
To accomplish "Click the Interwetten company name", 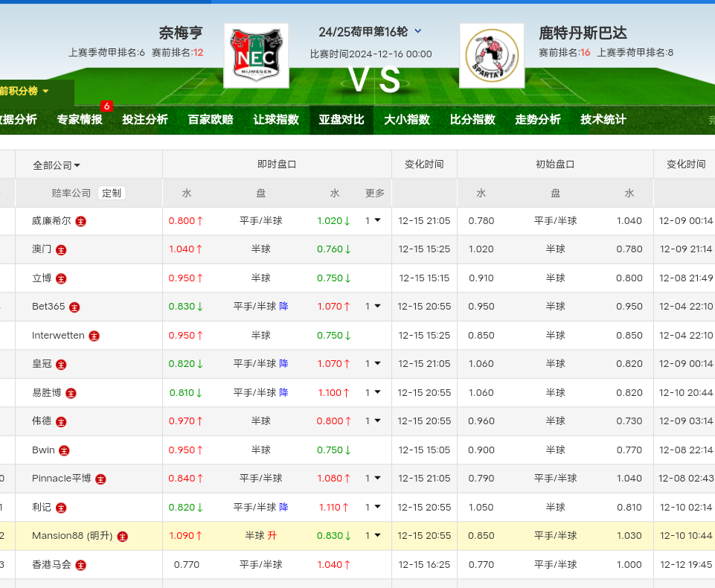I will (x=58, y=335).
